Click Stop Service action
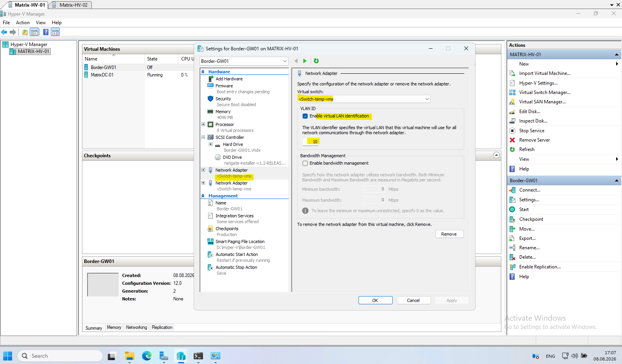622x364 pixels. point(532,131)
